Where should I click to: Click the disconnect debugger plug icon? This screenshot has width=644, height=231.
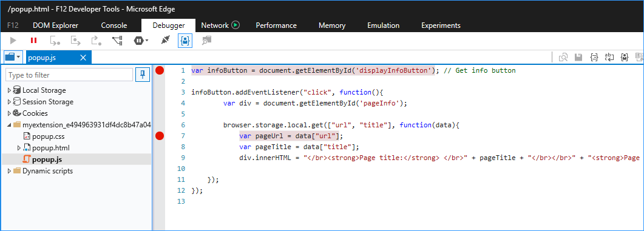coord(165,40)
